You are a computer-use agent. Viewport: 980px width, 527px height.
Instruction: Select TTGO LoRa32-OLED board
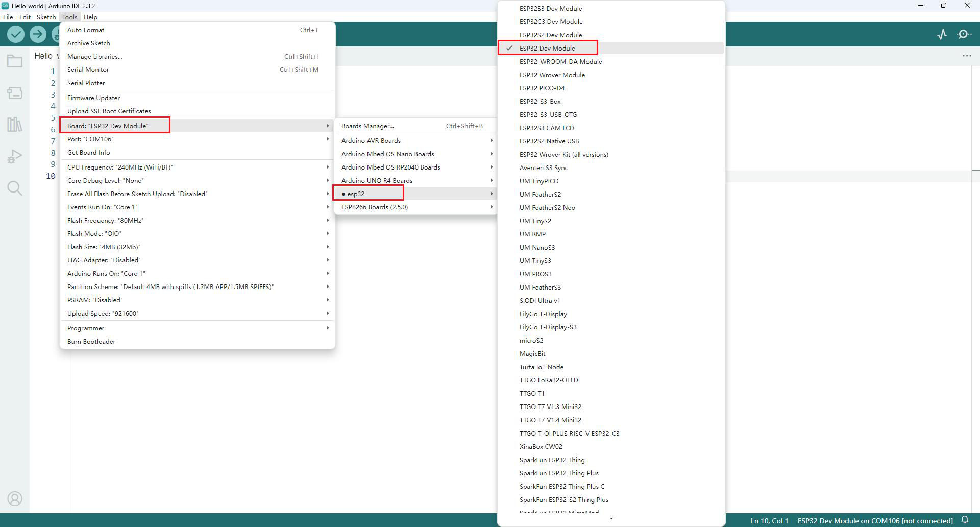[x=611, y=380]
